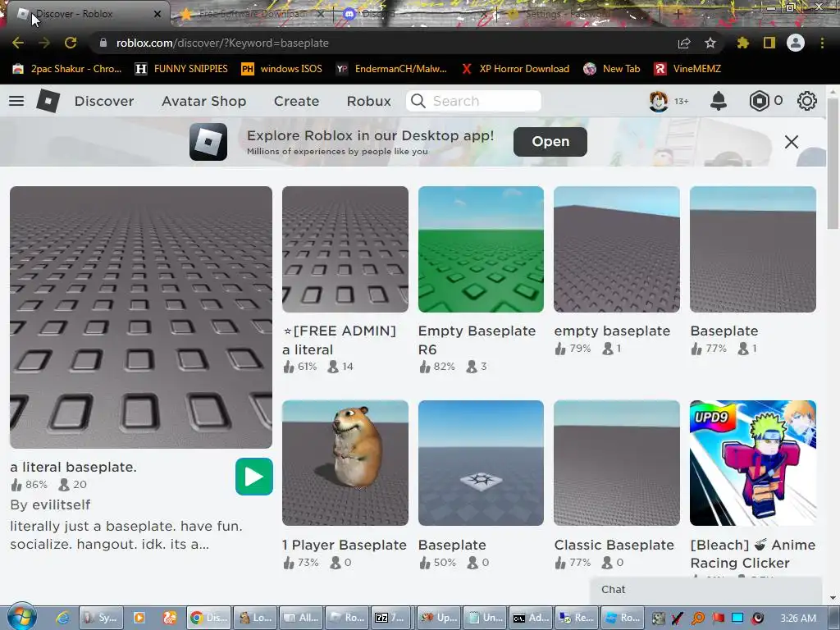Switch to the 'Up...' taskbar window

(438, 618)
